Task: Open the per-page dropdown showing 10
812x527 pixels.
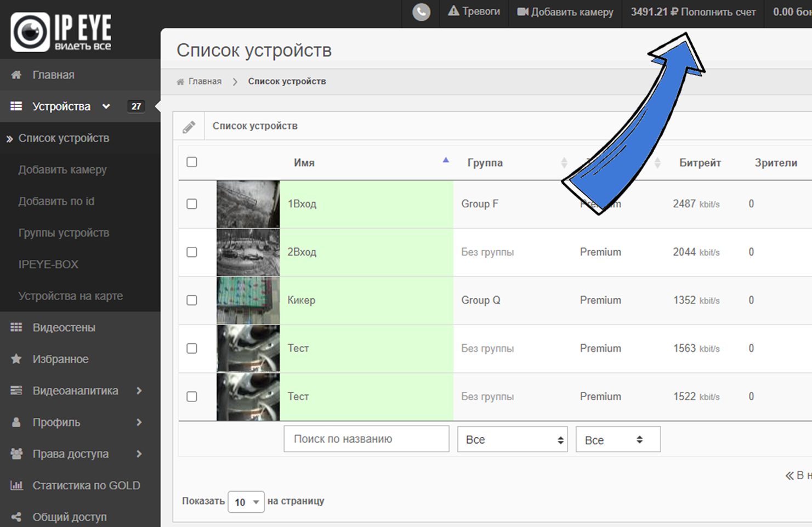Action: point(246,501)
